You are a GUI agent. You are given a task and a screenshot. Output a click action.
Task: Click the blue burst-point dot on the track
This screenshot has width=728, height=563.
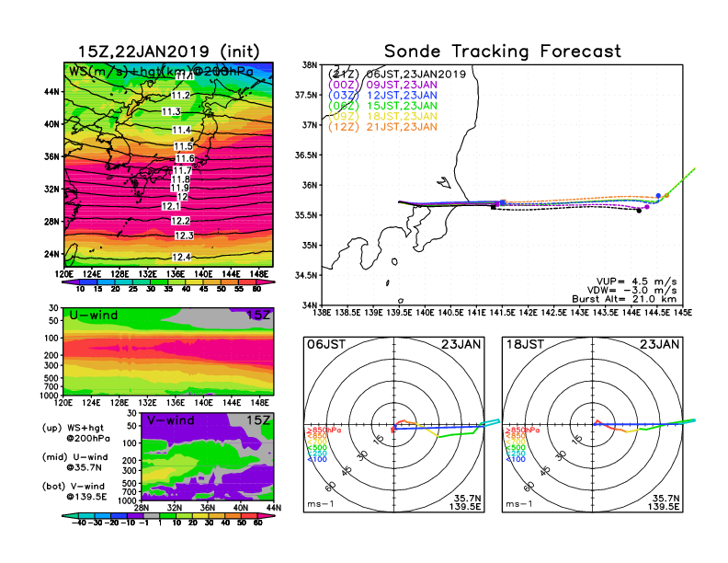[x=658, y=196]
